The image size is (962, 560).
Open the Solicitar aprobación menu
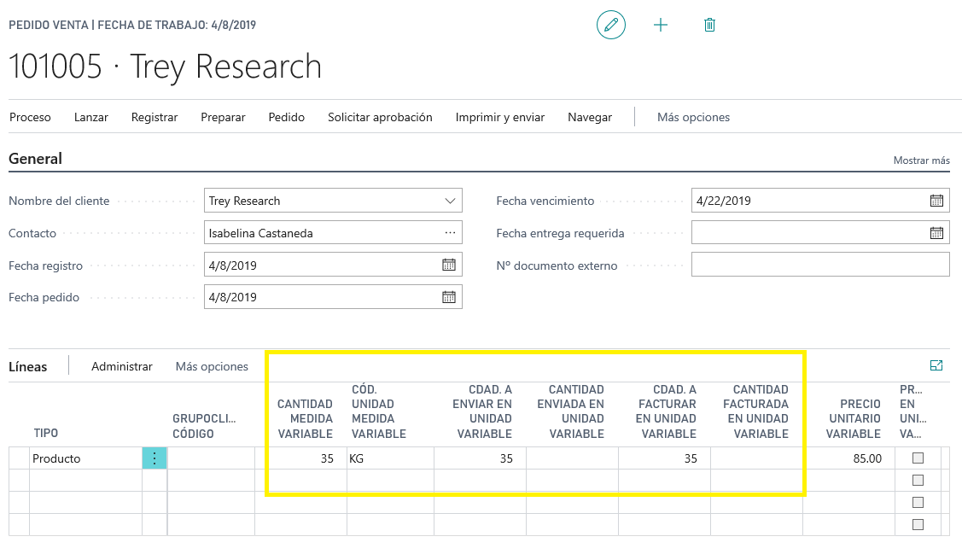click(380, 117)
